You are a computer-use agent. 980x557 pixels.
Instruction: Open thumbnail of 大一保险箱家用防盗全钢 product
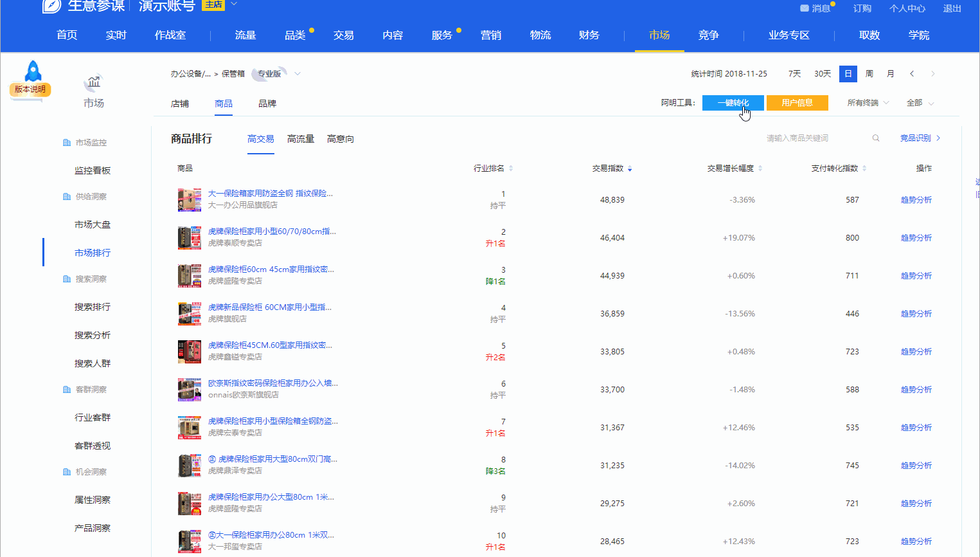pyautogui.click(x=190, y=200)
